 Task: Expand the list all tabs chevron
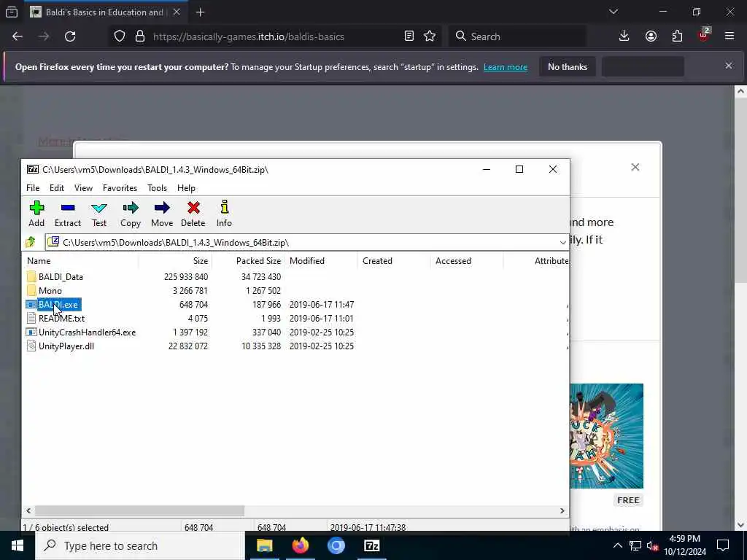click(613, 12)
